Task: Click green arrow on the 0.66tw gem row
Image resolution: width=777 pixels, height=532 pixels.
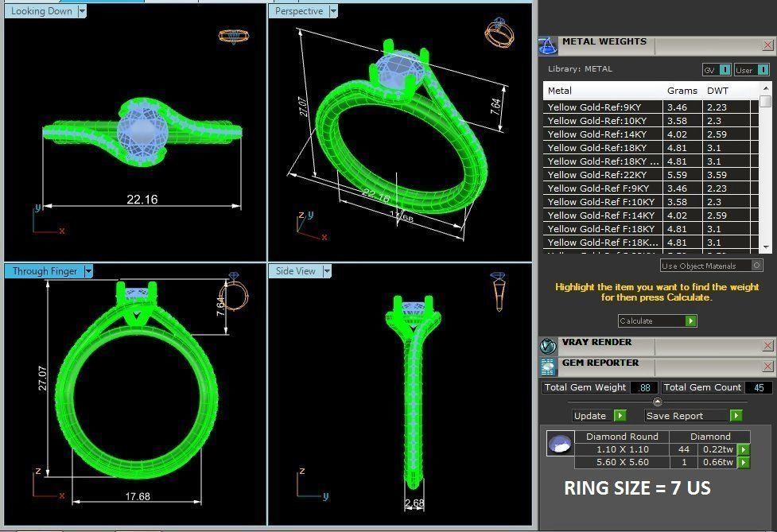Action: 744,462
